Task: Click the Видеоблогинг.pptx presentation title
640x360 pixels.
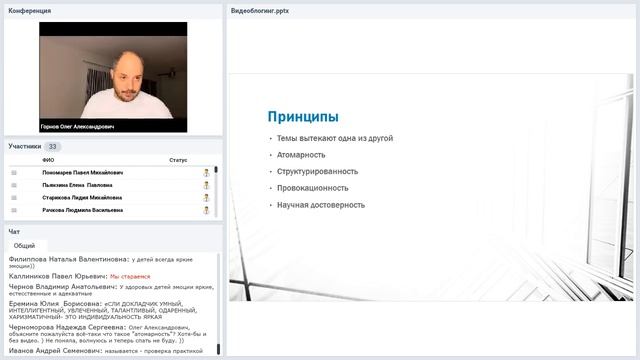Action: [260, 11]
